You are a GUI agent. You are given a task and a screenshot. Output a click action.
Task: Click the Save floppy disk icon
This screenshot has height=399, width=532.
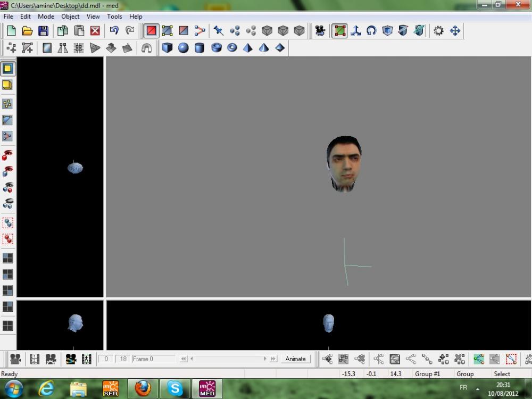(43, 31)
